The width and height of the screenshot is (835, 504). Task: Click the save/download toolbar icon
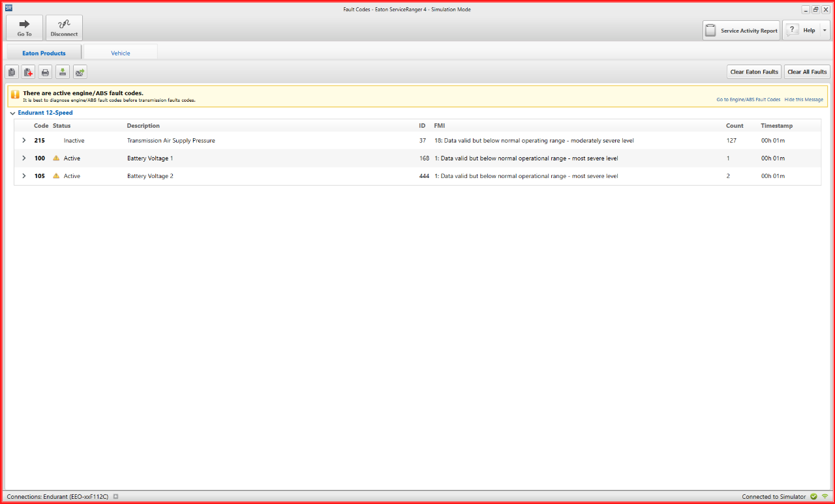pyautogui.click(x=63, y=72)
